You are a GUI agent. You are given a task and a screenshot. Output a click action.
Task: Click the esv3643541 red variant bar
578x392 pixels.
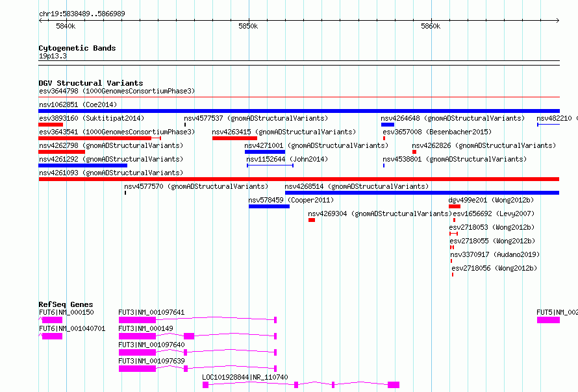click(x=99, y=138)
